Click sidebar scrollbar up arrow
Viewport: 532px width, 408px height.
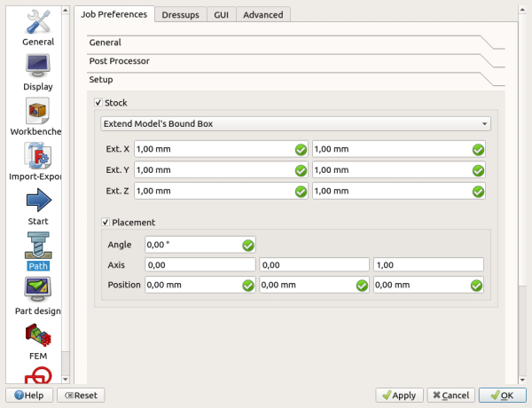(66, 10)
